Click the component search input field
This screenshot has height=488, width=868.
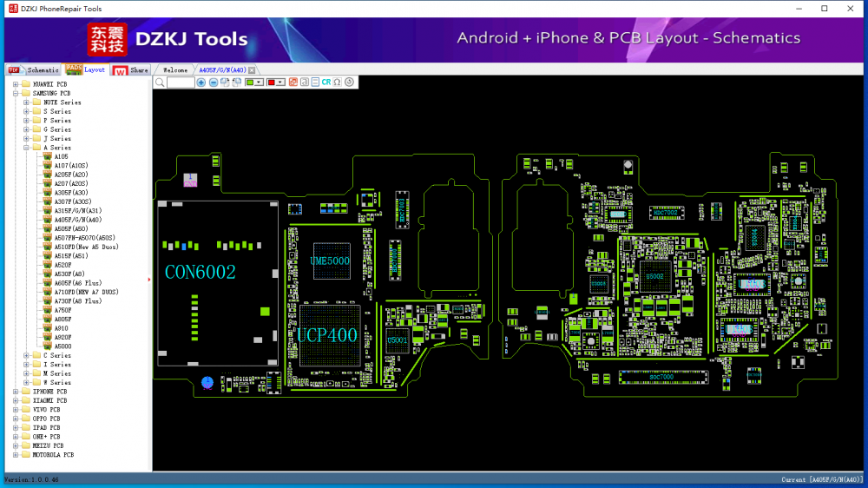(x=181, y=82)
